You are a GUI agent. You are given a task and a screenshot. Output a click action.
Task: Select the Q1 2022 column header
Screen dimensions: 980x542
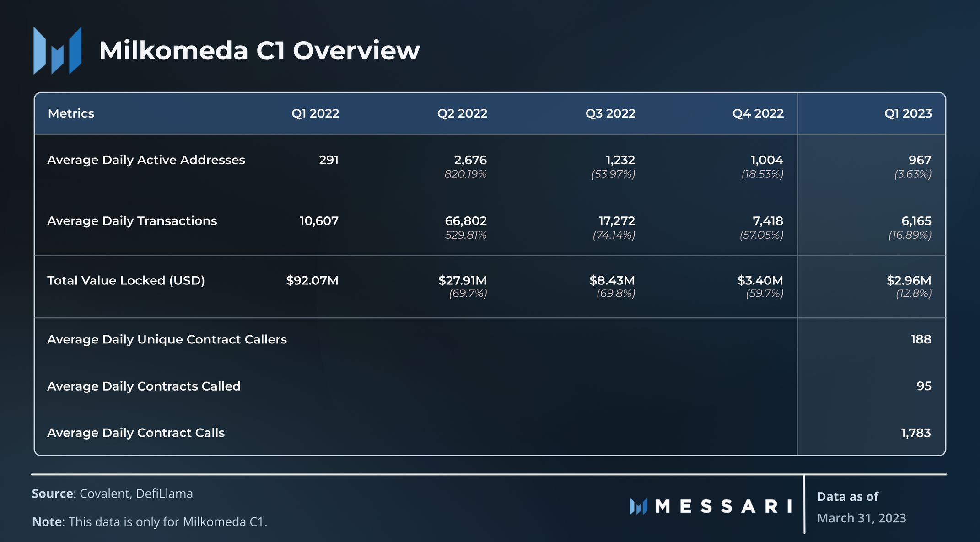click(x=315, y=113)
